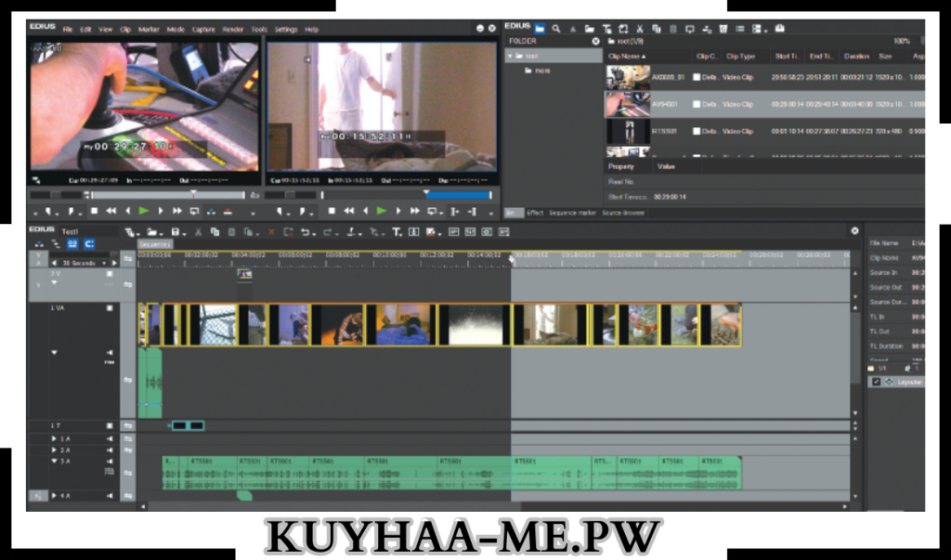The image size is (951, 560).
Task: Stop playback in the recorder monitor
Action: point(332,211)
